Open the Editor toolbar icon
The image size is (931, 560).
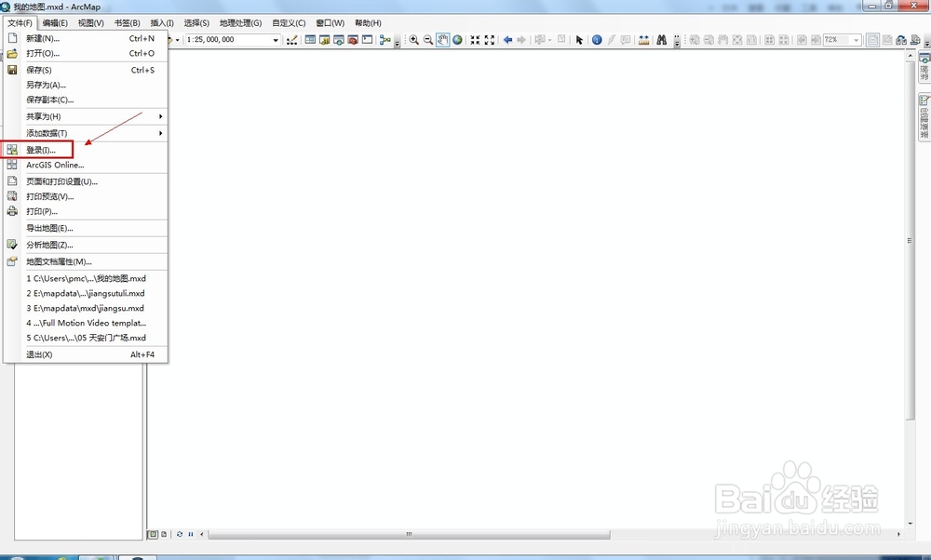click(291, 40)
